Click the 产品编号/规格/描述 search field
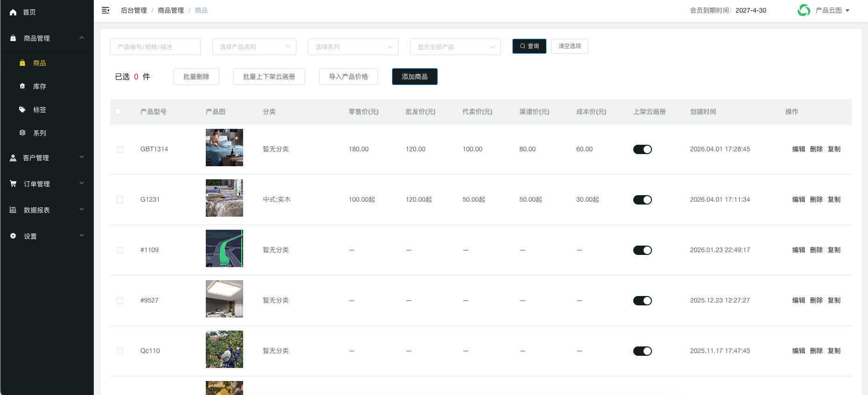868x395 pixels. click(x=155, y=47)
